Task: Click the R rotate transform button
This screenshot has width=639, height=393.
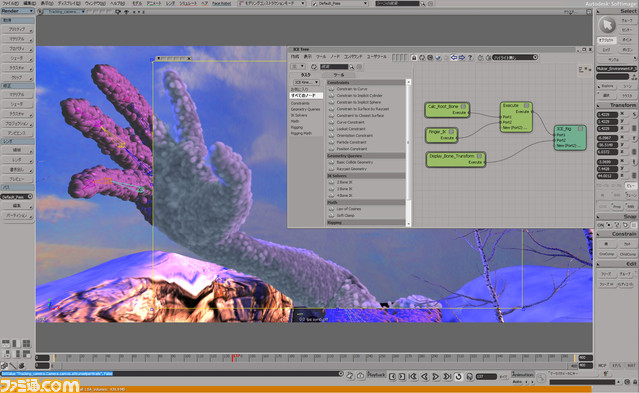Action: [x=634, y=139]
